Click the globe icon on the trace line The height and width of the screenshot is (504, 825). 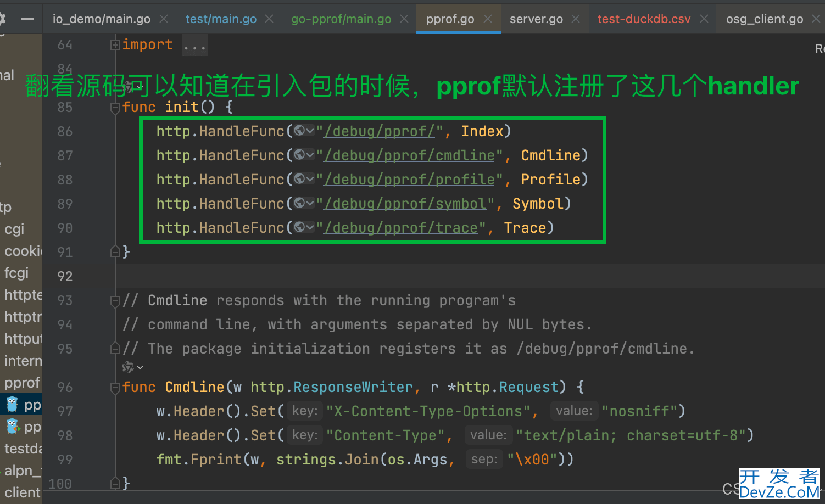304,227
